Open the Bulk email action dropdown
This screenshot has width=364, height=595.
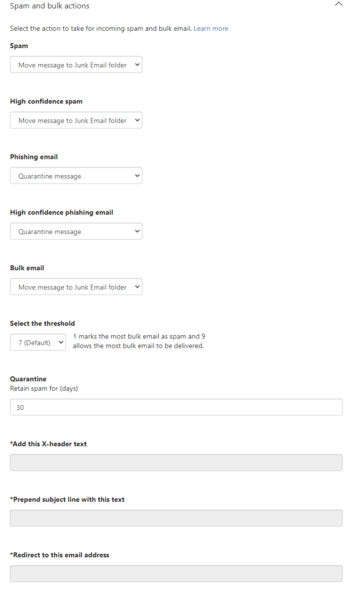pyautogui.click(x=76, y=287)
